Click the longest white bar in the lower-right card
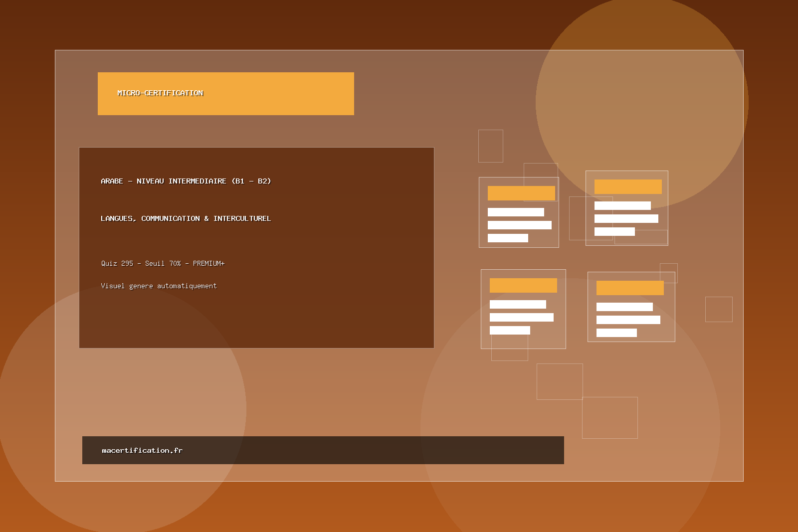798x532 pixels. [x=628, y=320]
